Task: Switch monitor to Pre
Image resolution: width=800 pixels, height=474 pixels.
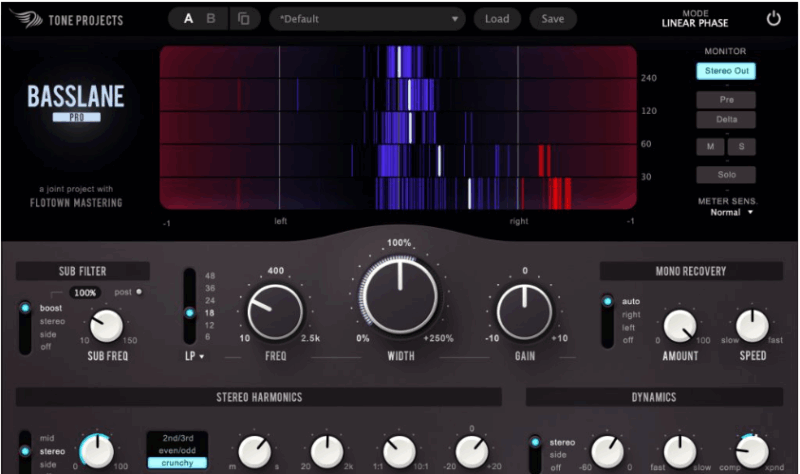Action: click(x=726, y=99)
